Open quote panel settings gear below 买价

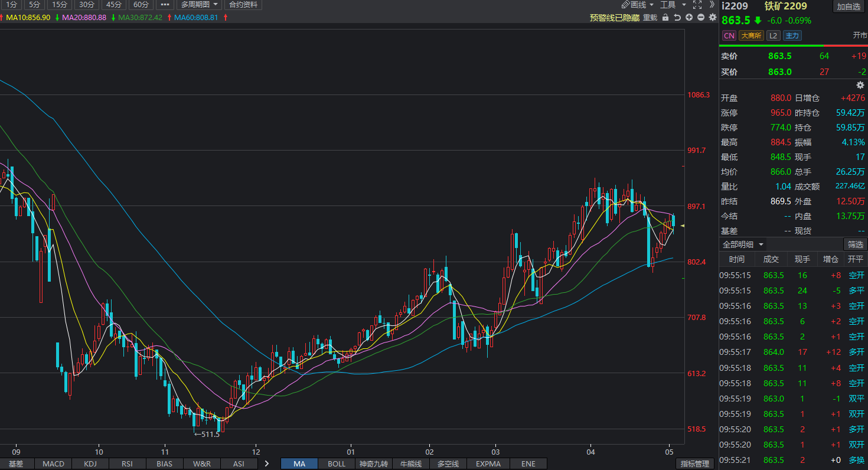coord(860,85)
